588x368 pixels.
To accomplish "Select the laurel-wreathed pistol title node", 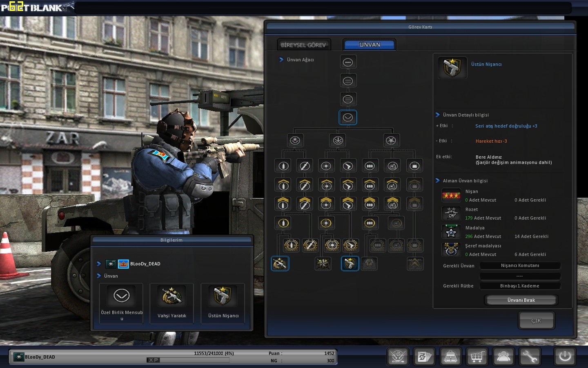I will point(350,245).
